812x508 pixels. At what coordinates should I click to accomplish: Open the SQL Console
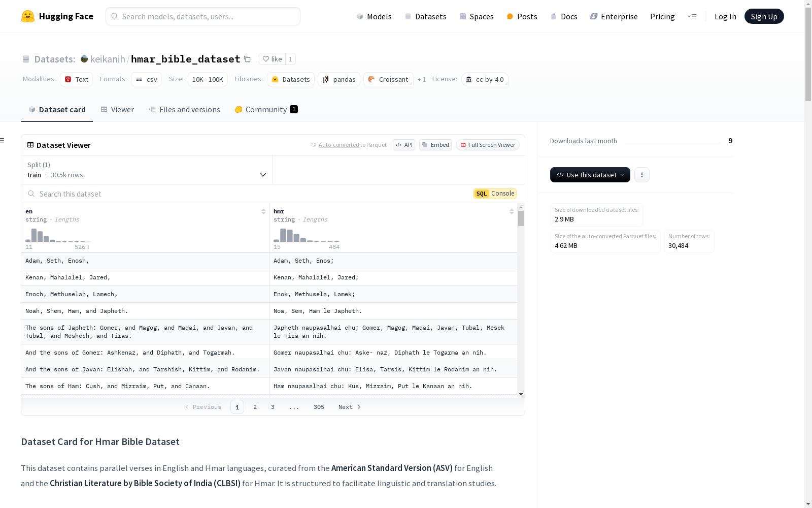coord(495,194)
